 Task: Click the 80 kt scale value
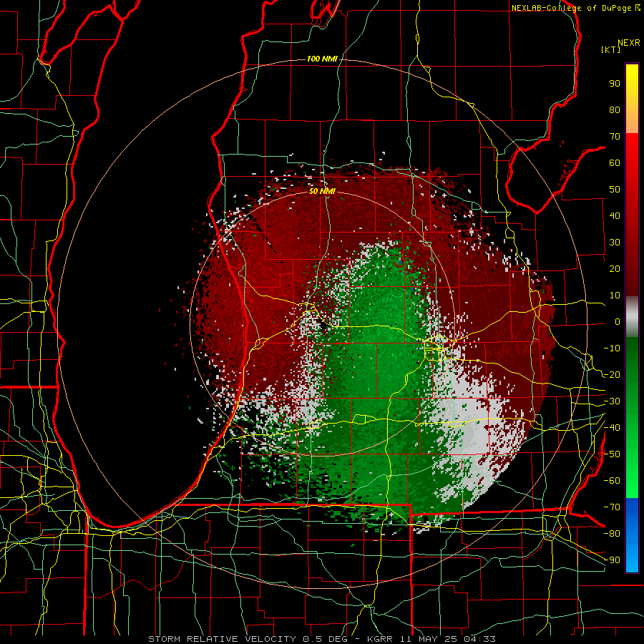coord(615,109)
